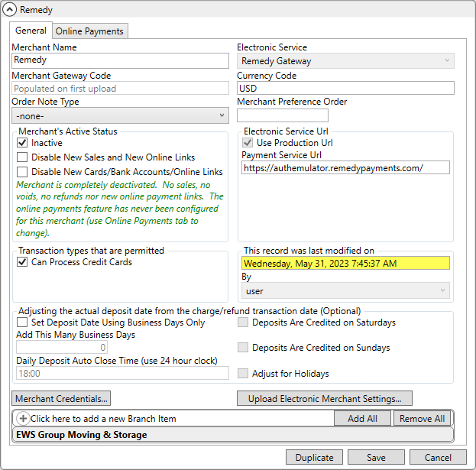Uncheck Can Process Credit Cards

tap(22, 262)
